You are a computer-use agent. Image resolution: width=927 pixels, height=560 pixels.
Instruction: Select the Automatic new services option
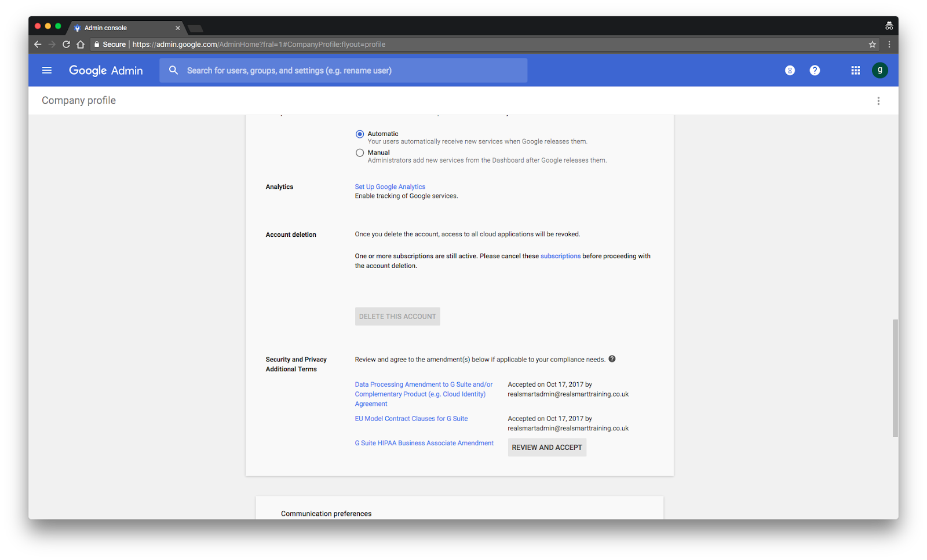[x=360, y=134]
